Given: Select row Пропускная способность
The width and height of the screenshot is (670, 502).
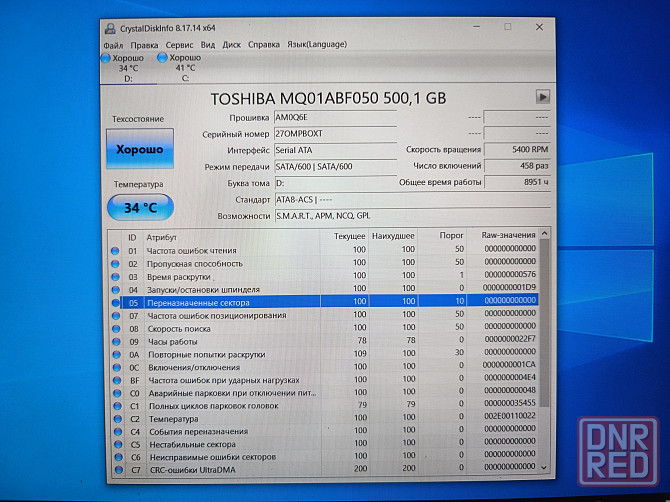Looking at the screenshot, I should click(x=323, y=263).
